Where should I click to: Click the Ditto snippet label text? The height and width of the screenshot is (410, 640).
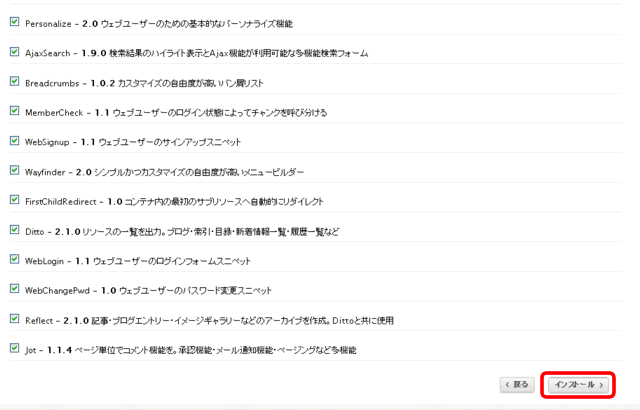[x=182, y=232]
